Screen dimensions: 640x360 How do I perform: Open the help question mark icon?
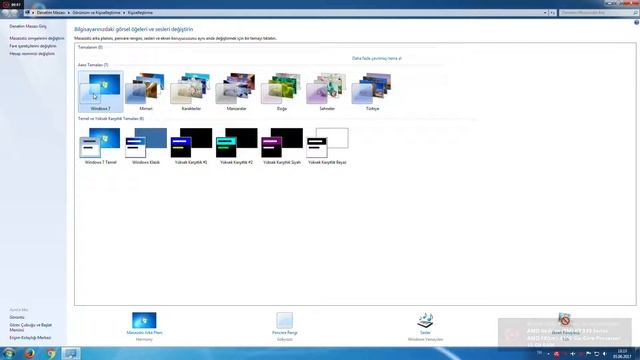tap(636, 23)
